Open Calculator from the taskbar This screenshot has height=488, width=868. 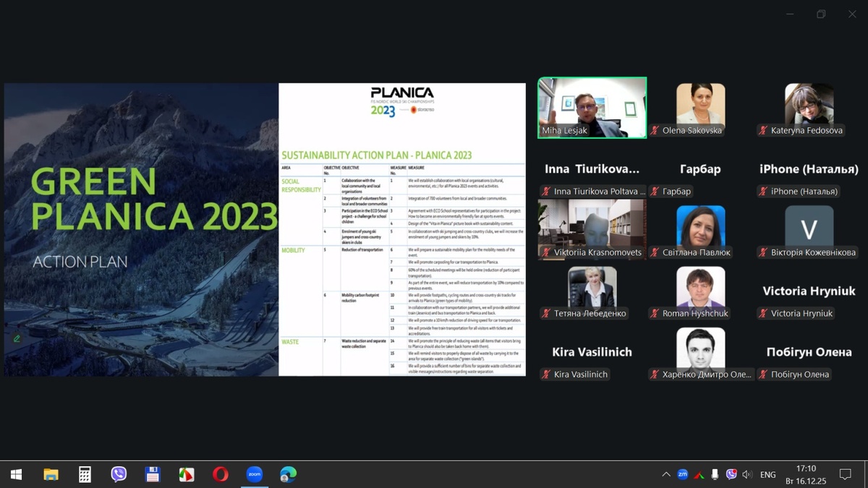point(85,474)
